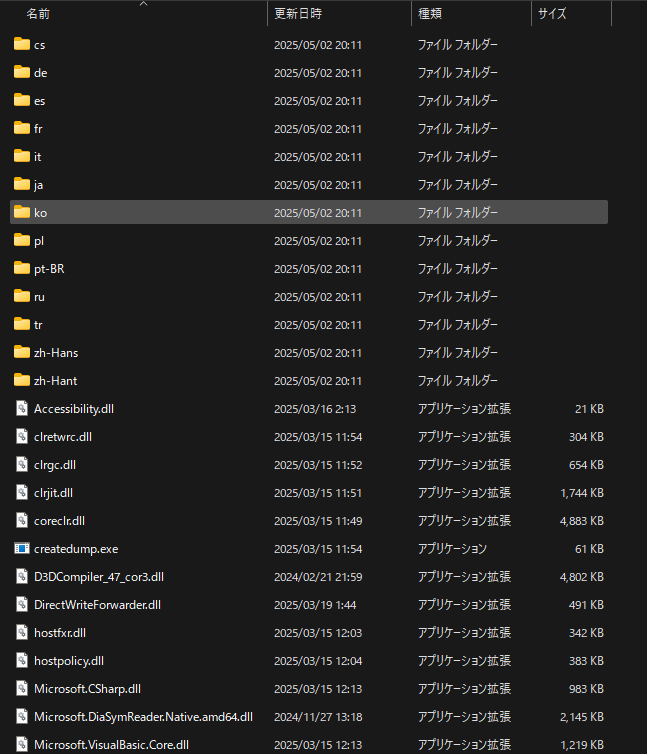Screen dimensions: 647x754
Task: Click the ru folder icon
Action: (22, 296)
